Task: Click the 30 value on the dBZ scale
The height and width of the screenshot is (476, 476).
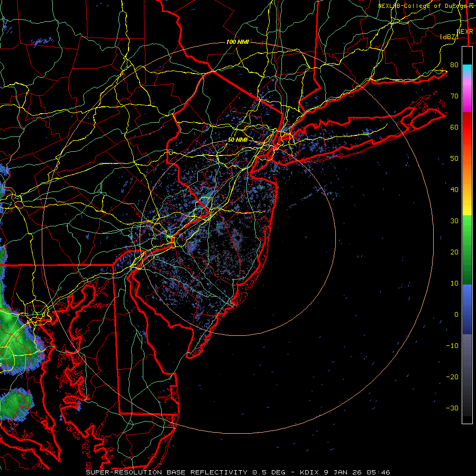Action: coord(454,221)
